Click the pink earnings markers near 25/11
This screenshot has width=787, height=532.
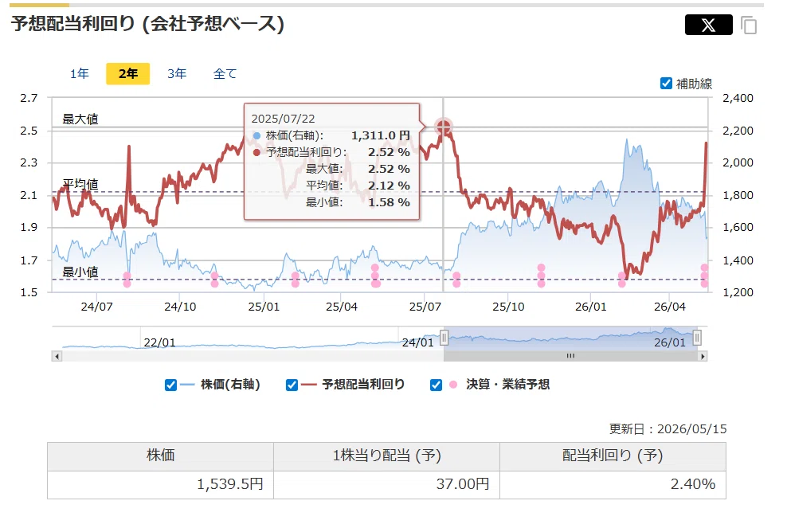pos(541,276)
